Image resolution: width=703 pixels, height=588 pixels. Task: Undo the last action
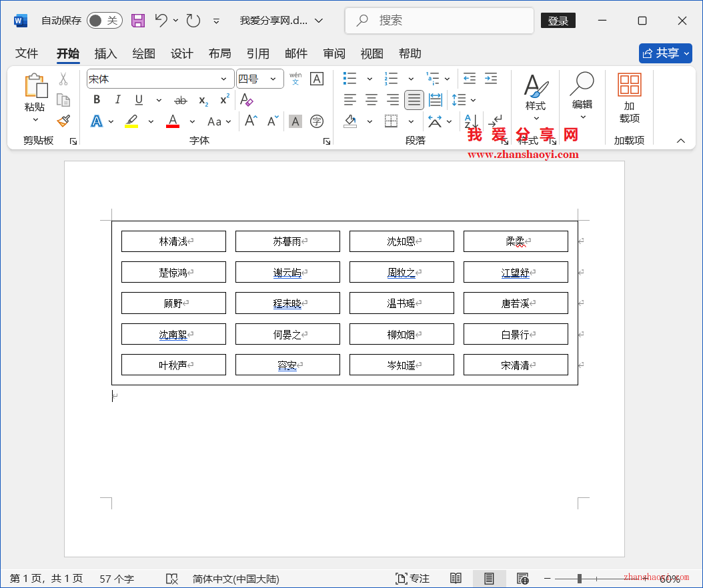click(161, 20)
